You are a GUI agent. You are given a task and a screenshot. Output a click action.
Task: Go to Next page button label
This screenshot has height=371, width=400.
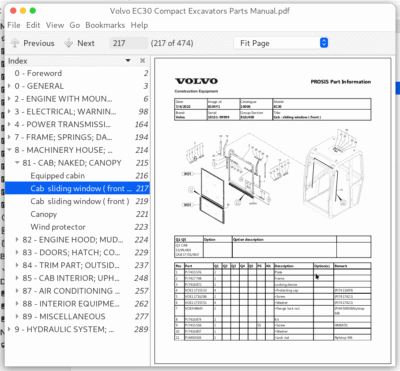86,43
